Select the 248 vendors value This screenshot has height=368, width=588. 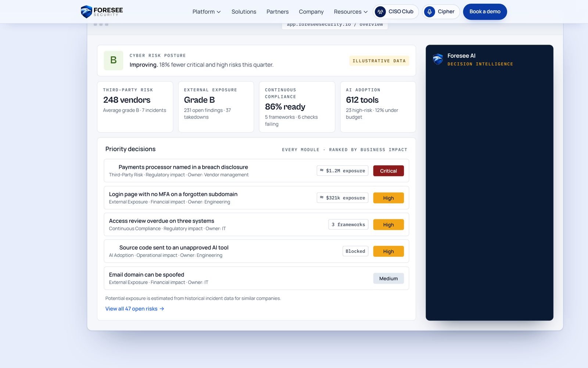127,100
